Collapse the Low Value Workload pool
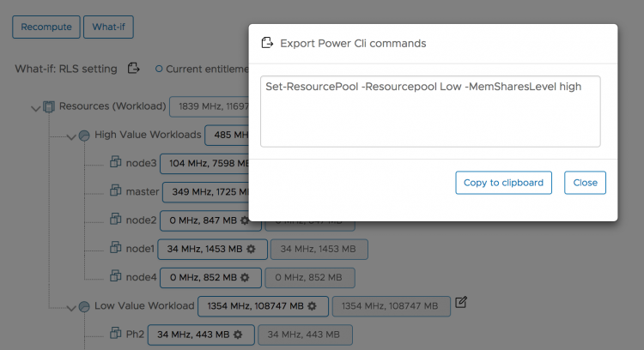The width and height of the screenshot is (644, 350). 71,306
